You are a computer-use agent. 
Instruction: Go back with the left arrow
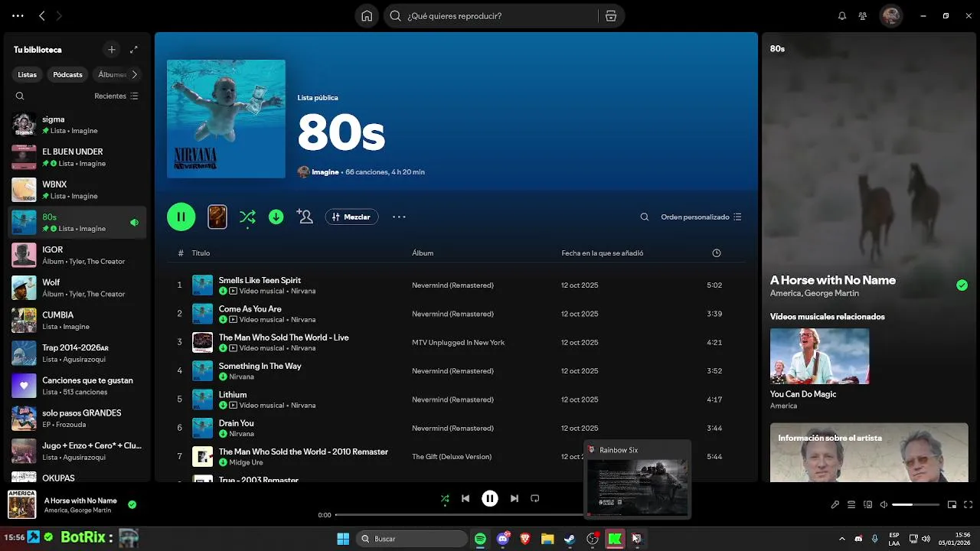tap(42, 15)
